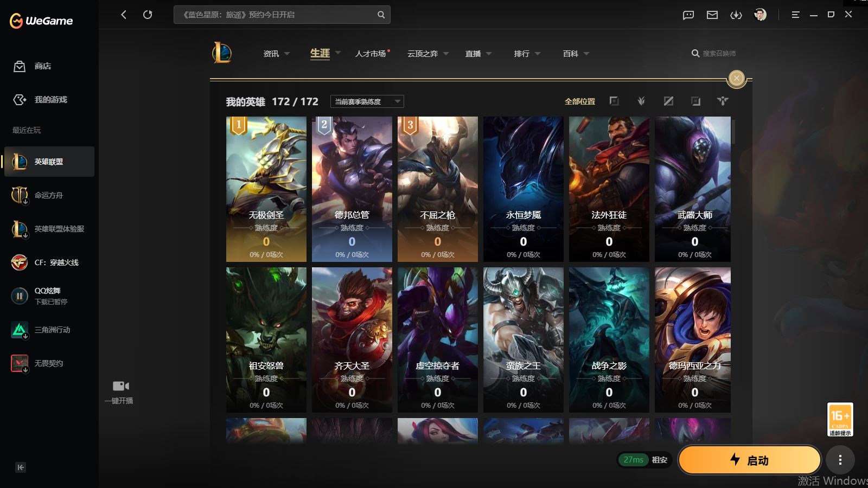The width and height of the screenshot is (868, 488).
Task: Open the 虚空掠夺者 hero card
Action: (x=438, y=340)
